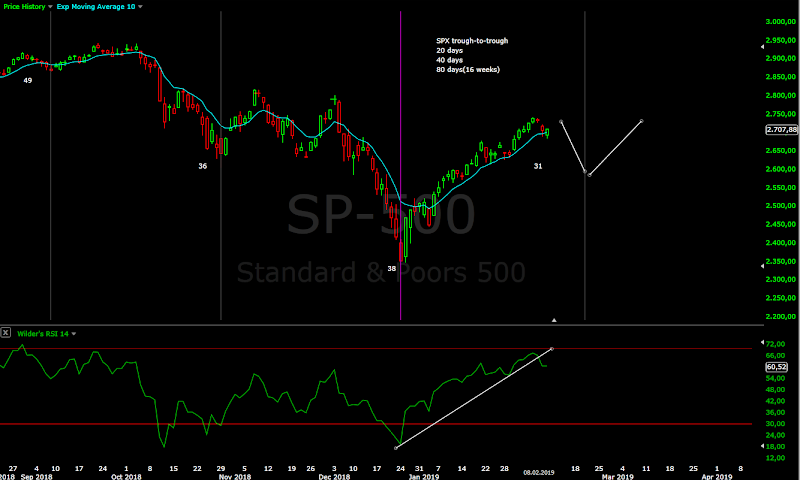Screen dimensions: 800x480
Task: Click the cycle count label 49
Action: (28, 80)
